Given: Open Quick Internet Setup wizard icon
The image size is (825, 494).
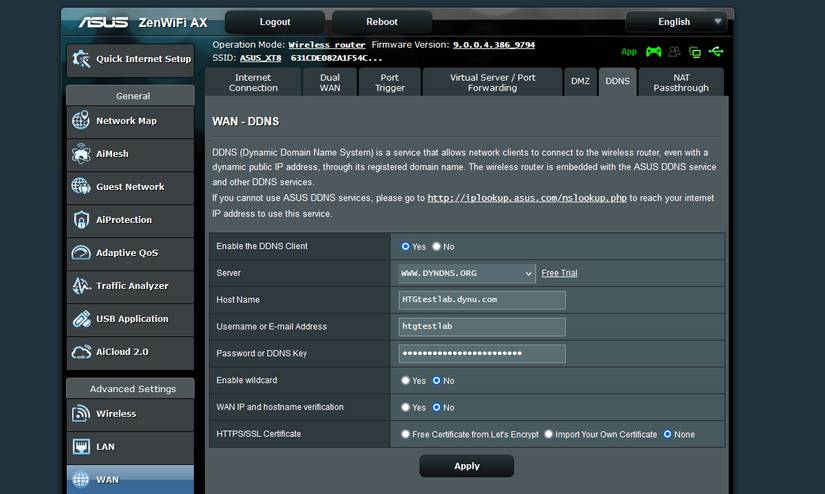Looking at the screenshot, I should [x=81, y=59].
